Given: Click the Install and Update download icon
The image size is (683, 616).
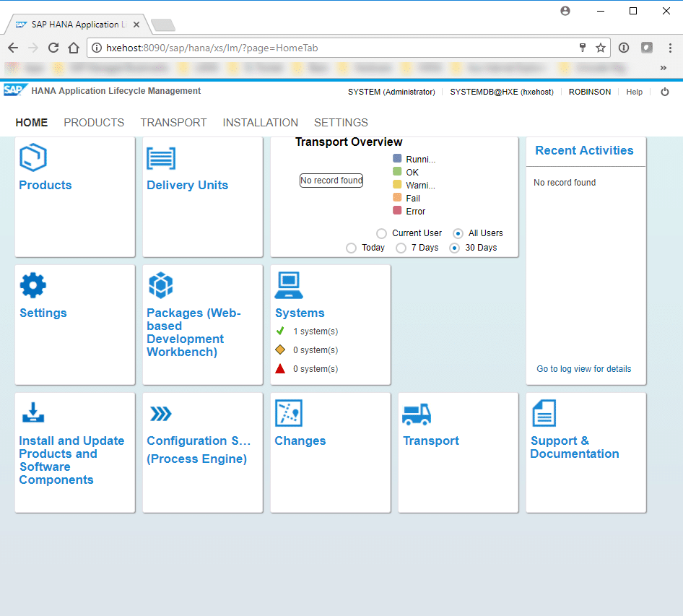Looking at the screenshot, I should click(33, 413).
